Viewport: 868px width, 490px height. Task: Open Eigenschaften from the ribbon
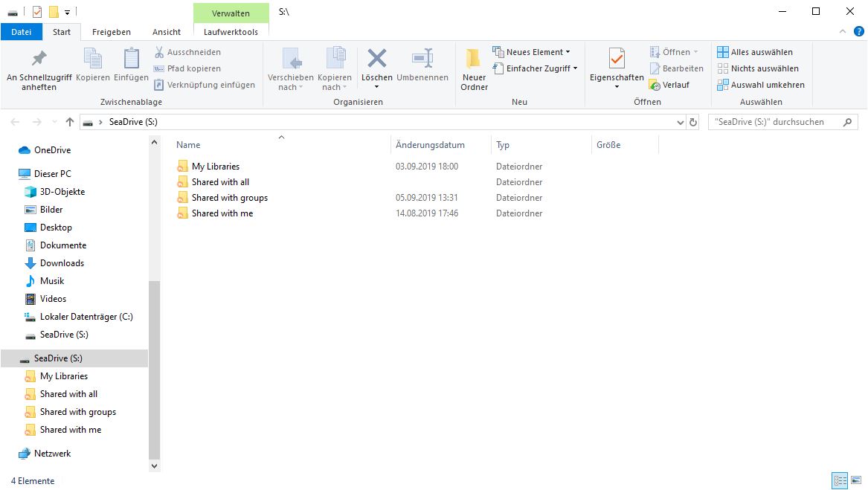[x=616, y=59]
